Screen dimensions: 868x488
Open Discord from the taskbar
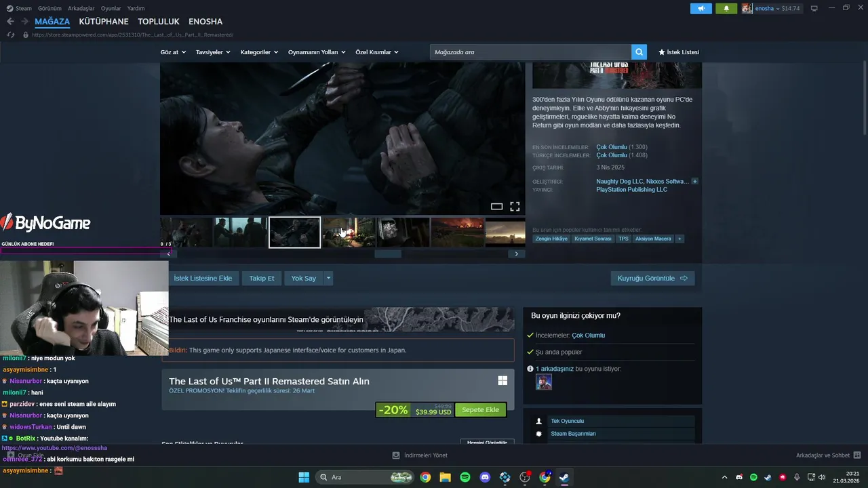485,477
